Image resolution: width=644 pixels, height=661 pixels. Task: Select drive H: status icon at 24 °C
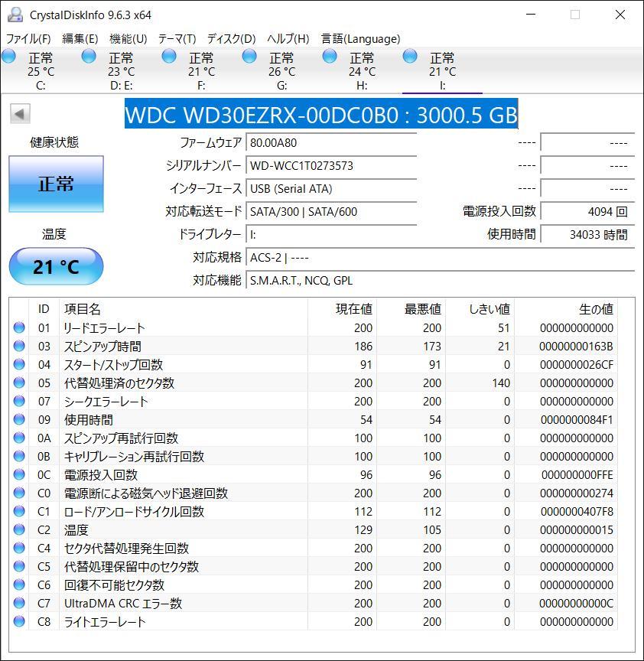pyautogui.click(x=330, y=56)
